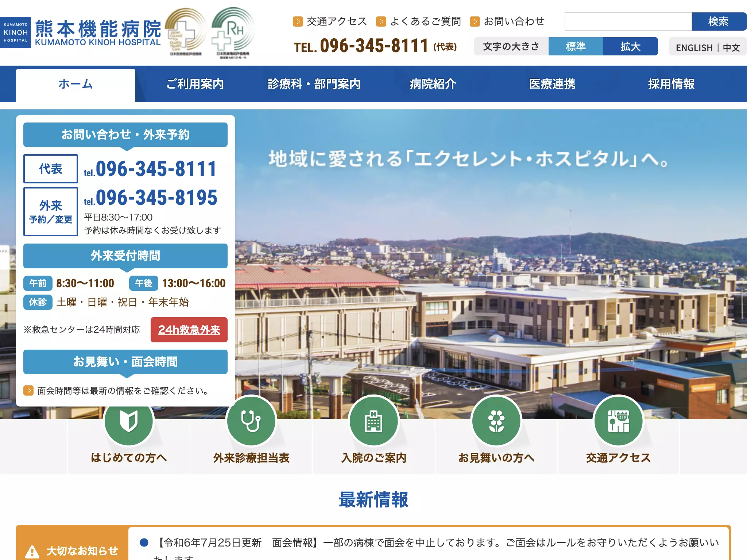The image size is (747, 560).
Task: Set text size to 標準
Action: click(576, 46)
